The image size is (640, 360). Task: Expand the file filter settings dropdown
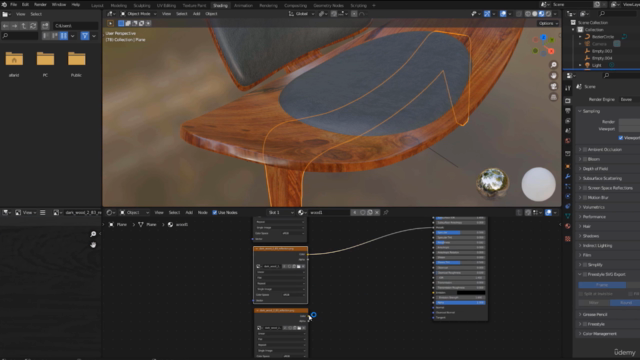(94, 36)
